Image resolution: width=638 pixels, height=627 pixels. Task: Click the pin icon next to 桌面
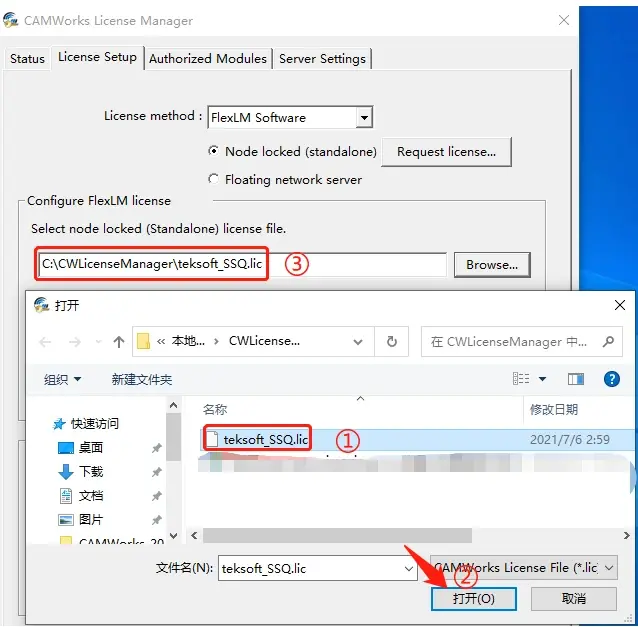pyautogui.click(x=156, y=448)
